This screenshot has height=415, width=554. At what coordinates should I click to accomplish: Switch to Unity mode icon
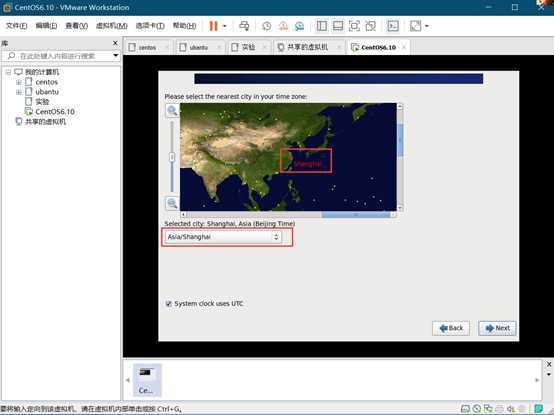click(x=370, y=26)
